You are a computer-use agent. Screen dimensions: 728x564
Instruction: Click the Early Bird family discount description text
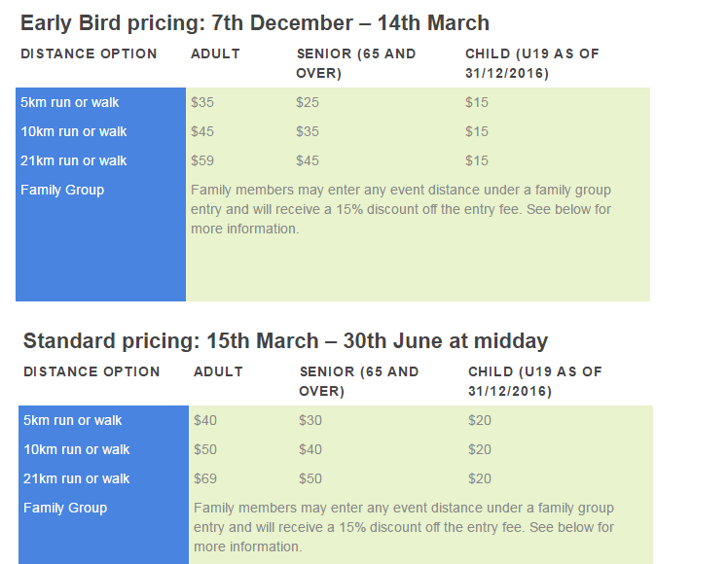(401, 209)
